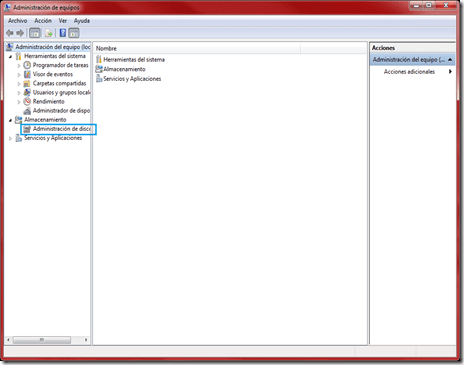The height and width of the screenshot is (365, 464).
Task: Expand the Rendimiento node
Action: tap(19, 102)
